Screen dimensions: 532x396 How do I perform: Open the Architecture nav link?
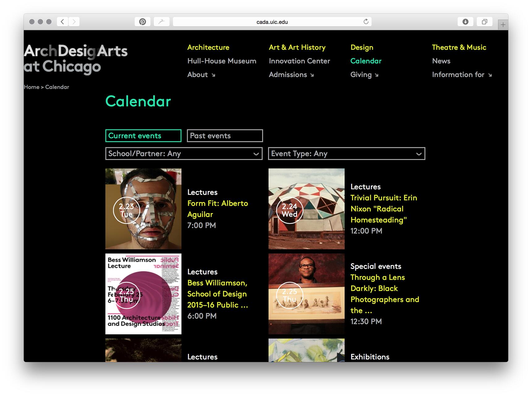coord(208,47)
